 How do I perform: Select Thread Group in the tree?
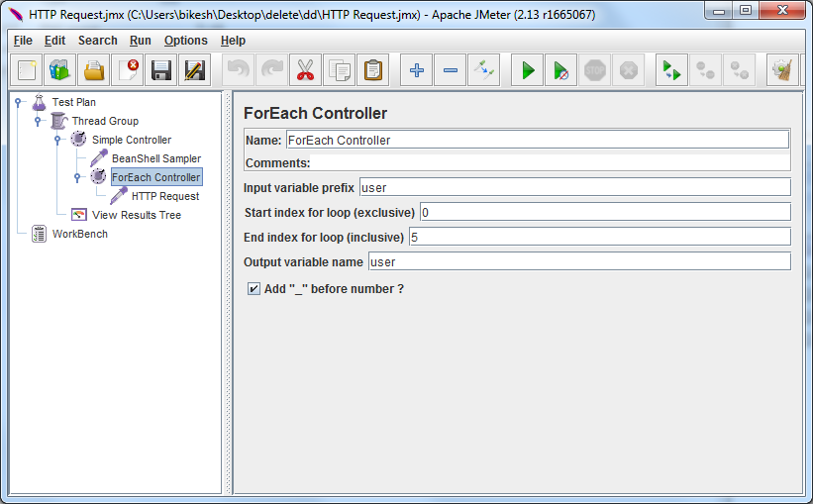click(x=105, y=121)
